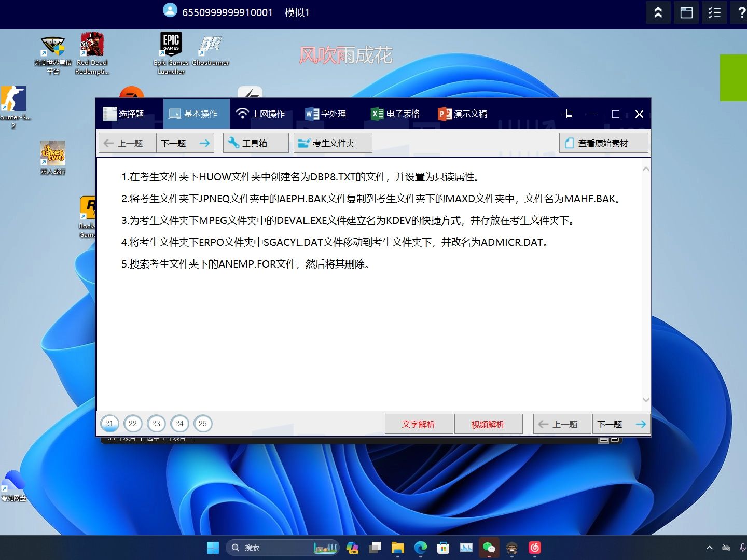Launch Microsoft Edge from the taskbar
The height and width of the screenshot is (560, 747).
tap(421, 548)
